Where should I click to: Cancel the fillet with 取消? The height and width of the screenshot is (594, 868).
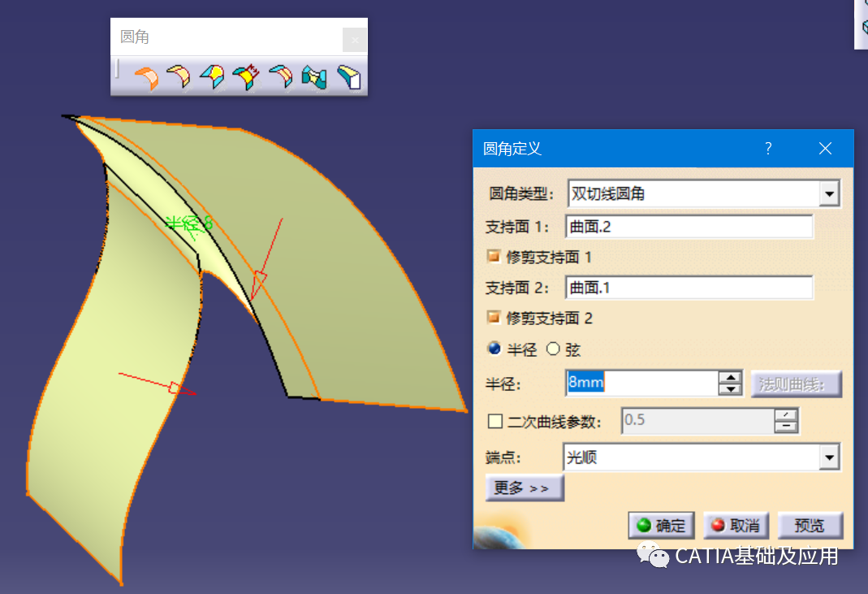(736, 525)
